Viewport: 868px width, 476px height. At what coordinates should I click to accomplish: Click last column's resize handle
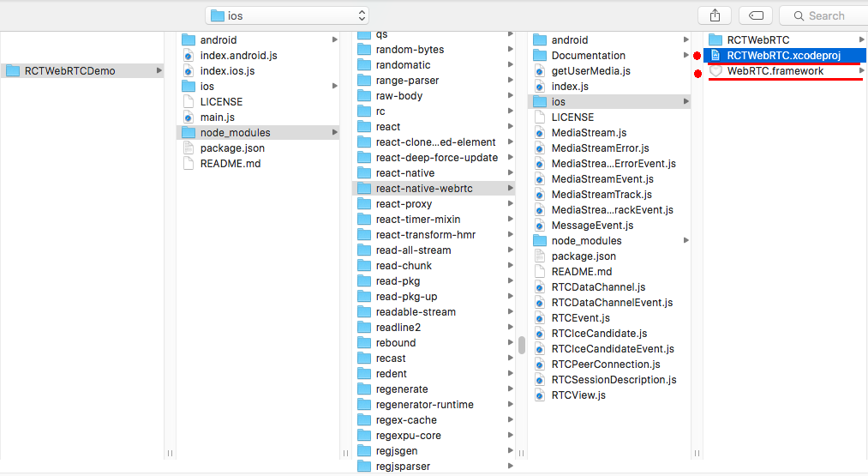[x=697, y=454]
